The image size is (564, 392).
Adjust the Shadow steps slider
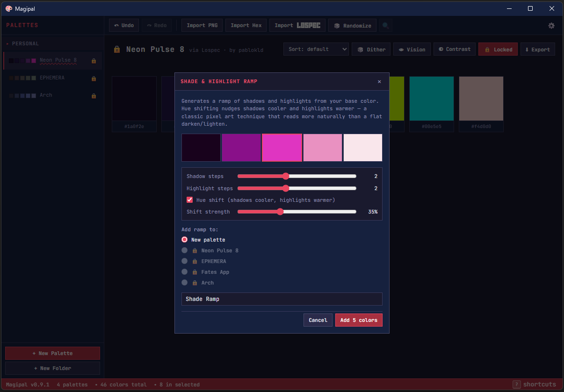pyautogui.click(x=297, y=176)
